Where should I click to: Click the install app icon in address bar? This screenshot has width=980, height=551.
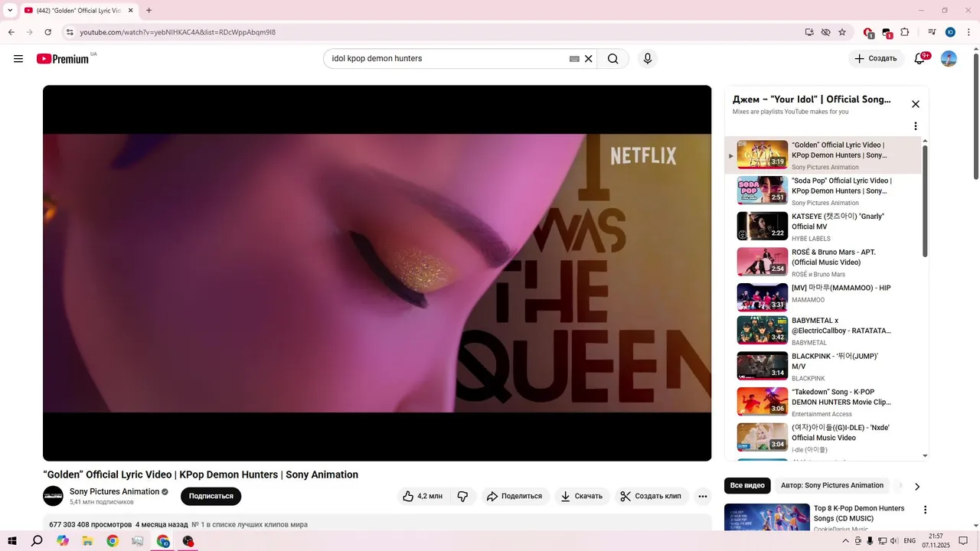(x=809, y=32)
